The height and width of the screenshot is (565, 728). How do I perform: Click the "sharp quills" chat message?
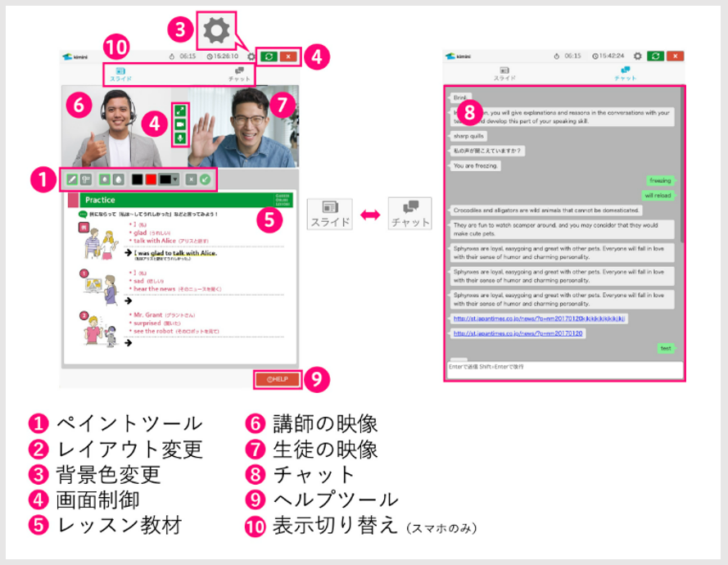(468, 136)
